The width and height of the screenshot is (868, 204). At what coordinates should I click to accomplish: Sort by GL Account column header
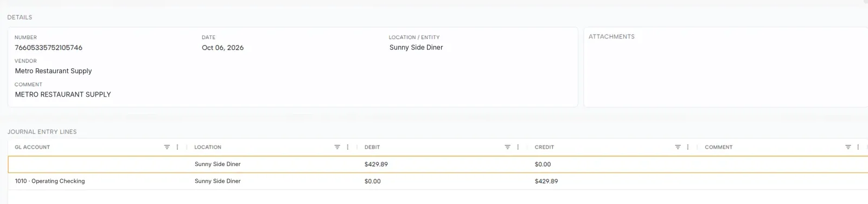coord(33,147)
